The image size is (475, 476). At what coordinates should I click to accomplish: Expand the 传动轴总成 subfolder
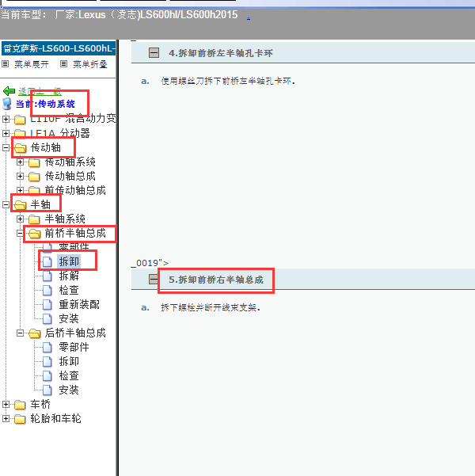click(x=20, y=176)
